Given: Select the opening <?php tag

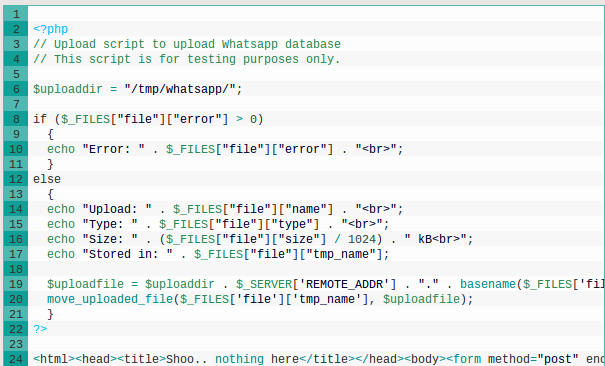Looking at the screenshot, I should [51, 29].
